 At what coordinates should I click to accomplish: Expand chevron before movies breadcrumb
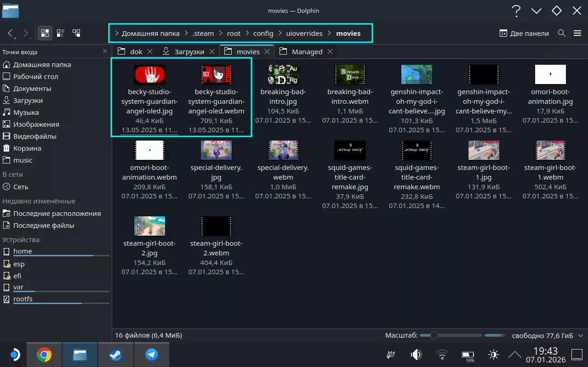(x=330, y=33)
